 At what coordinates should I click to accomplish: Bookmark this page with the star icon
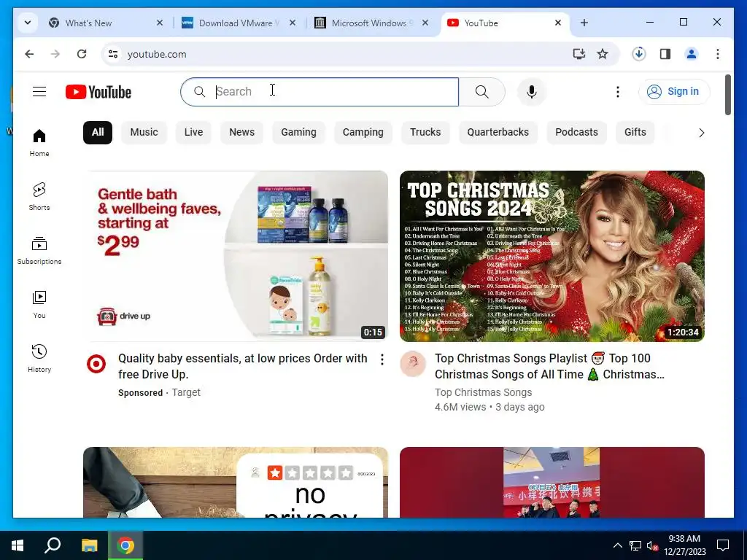tap(603, 54)
